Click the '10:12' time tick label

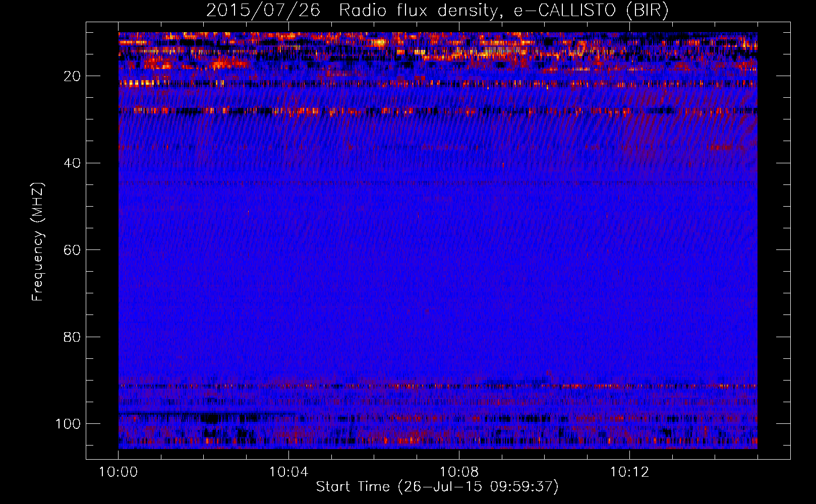click(x=629, y=472)
